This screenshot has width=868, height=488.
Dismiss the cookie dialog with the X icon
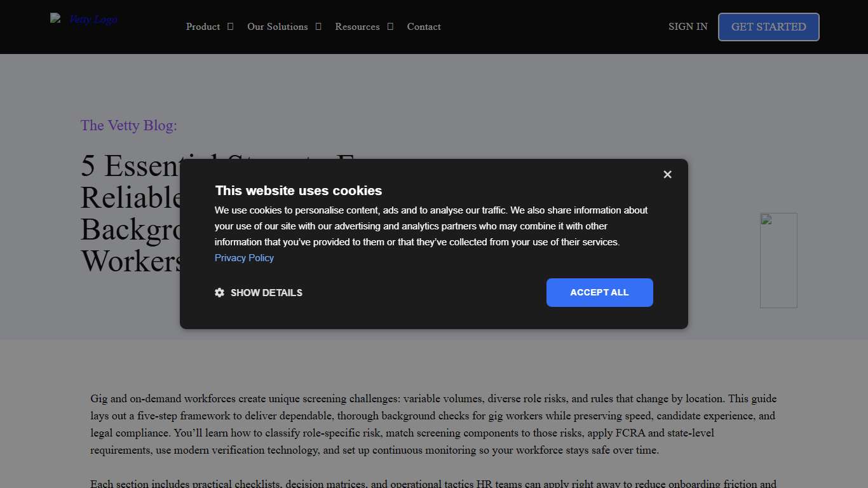tap(667, 174)
